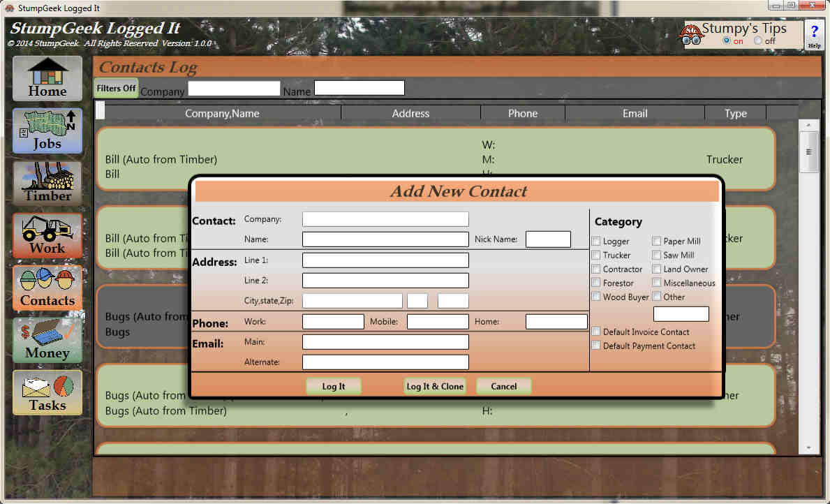
Task: Focus the contact Company field
Action: (385, 219)
